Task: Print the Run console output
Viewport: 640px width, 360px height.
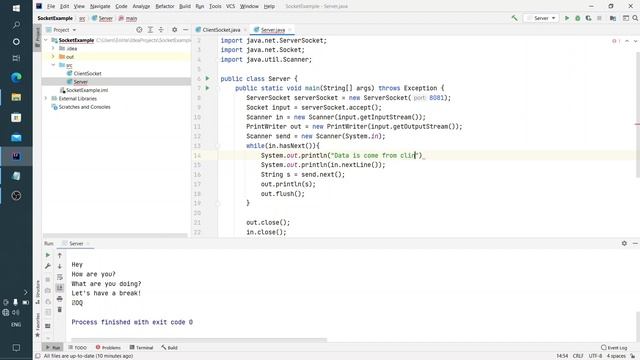Action: pyautogui.click(x=60, y=299)
